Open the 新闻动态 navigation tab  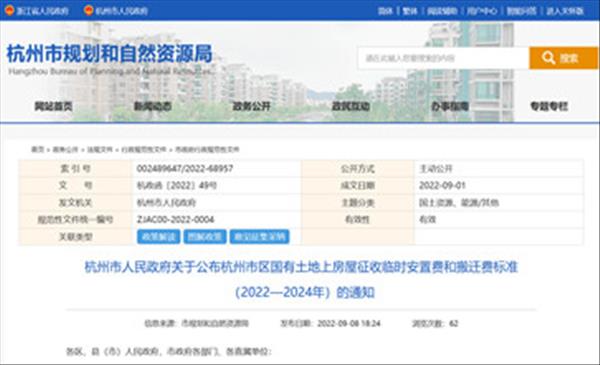(152, 106)
